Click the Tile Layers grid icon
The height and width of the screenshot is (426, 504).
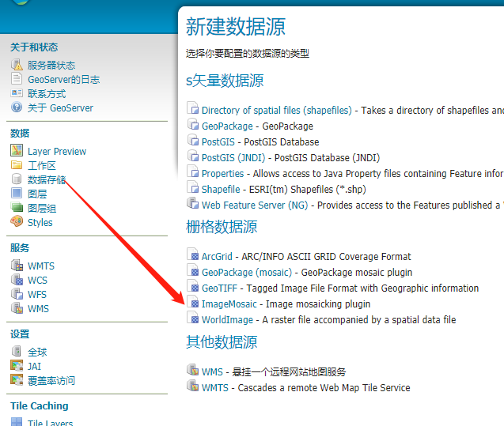pos(17,421)
